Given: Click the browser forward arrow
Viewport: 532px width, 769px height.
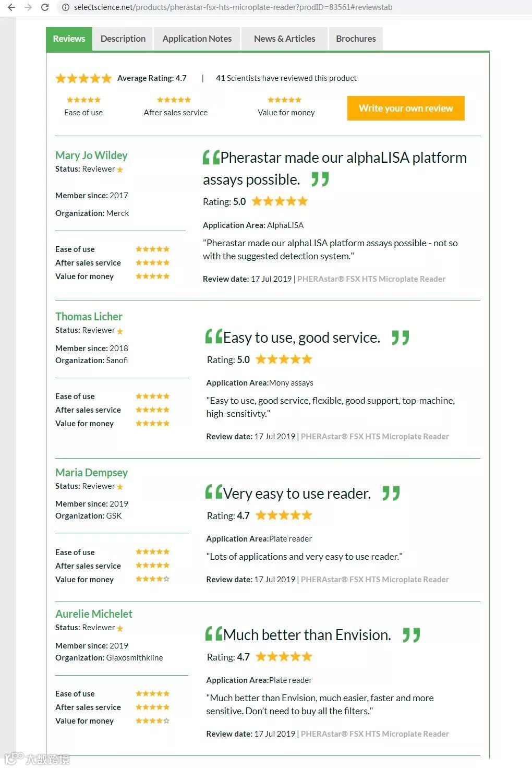Looking at the screenshot, I should coord(28,7).
